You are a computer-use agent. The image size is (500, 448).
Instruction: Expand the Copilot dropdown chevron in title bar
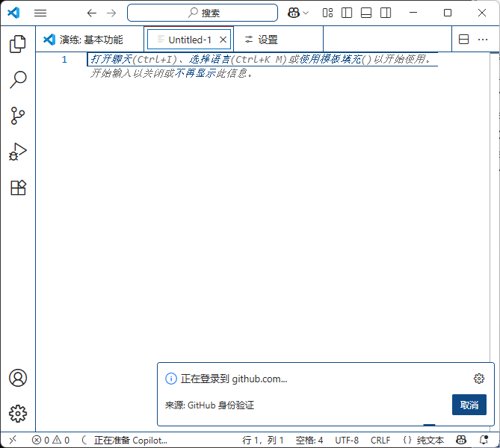coord(306,13)
